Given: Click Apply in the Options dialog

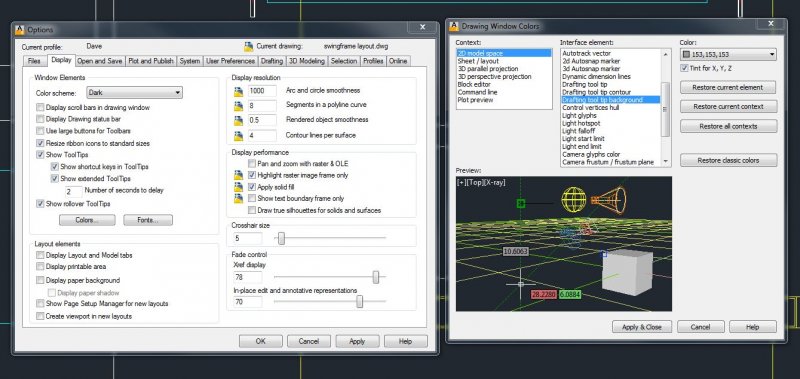Looking at the screenshot, I should pos(357,341).
